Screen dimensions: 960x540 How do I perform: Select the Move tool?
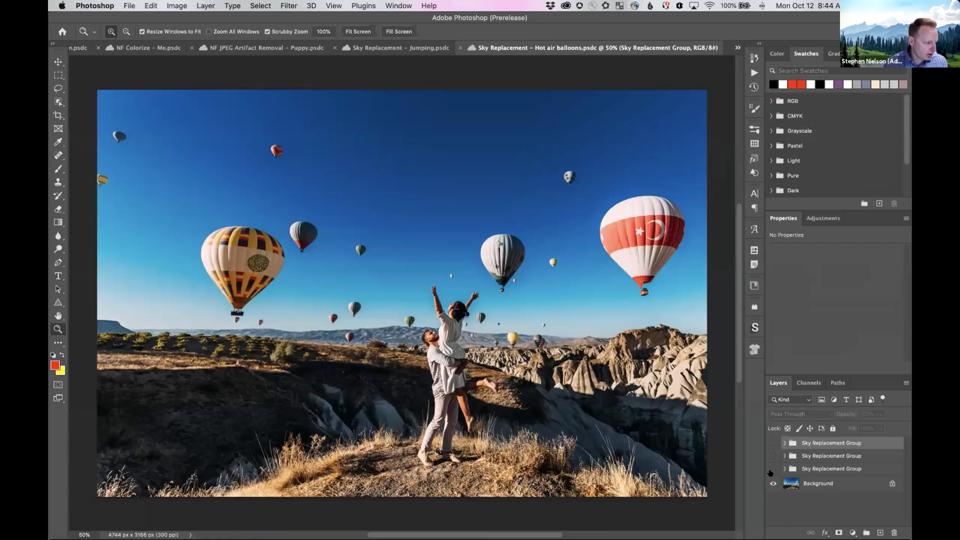tap(58, 62)
